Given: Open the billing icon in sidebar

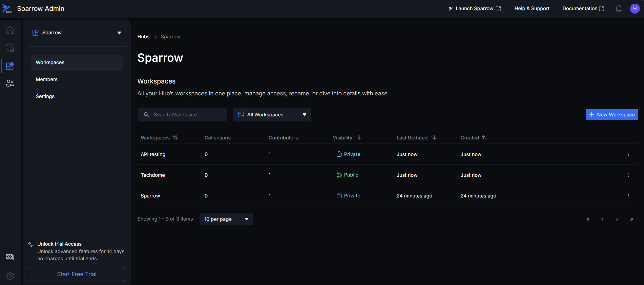Looking at the screenshot, I should pos(10,257).
